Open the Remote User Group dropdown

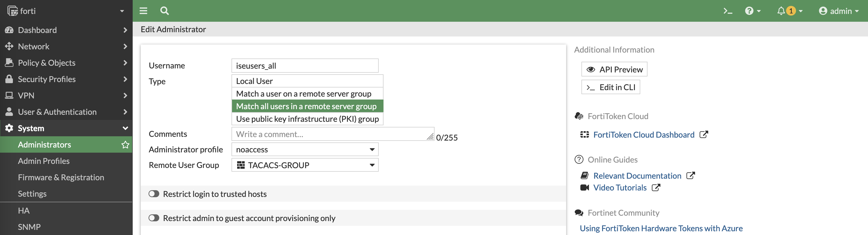(x=305, y=165)
